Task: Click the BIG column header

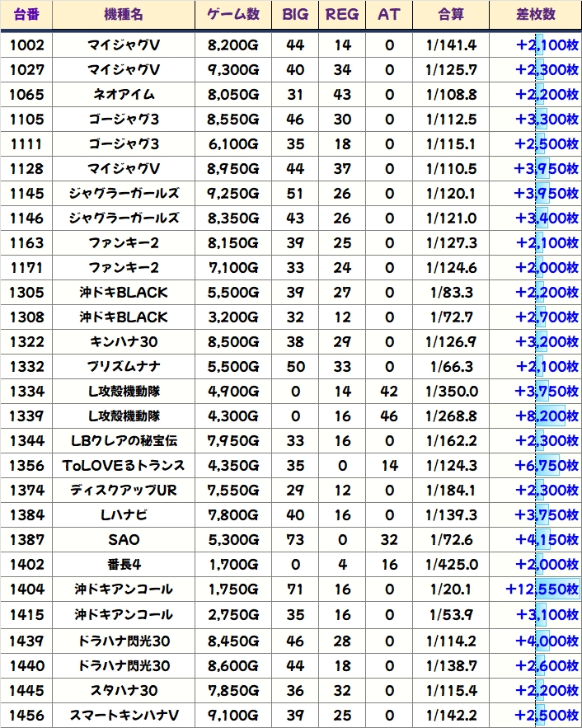Action: 294,15
